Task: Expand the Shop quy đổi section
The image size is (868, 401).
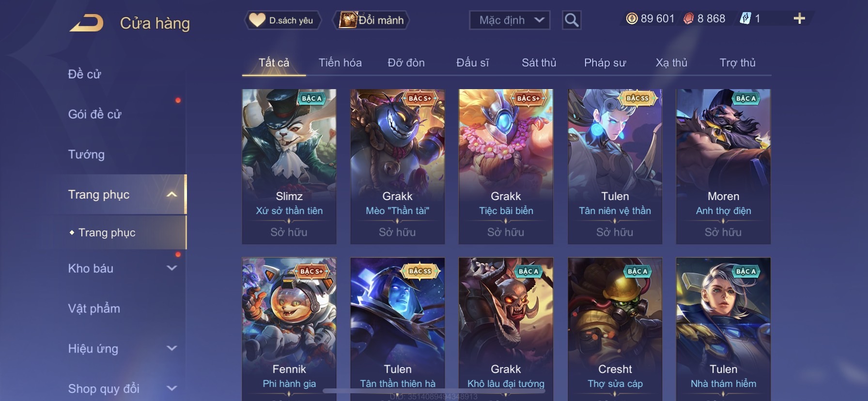Action: [x=171, y=388]
